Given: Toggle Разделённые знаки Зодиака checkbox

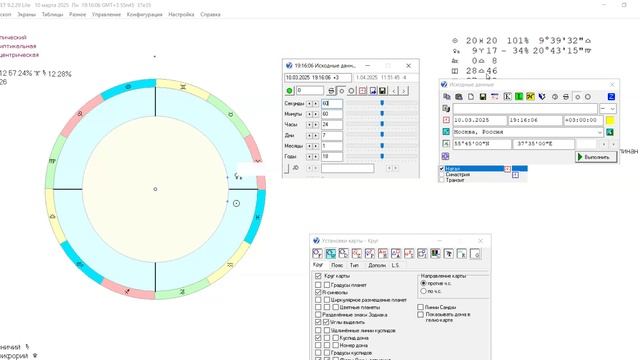Looking at the screenshot, I should coord(318,315).
